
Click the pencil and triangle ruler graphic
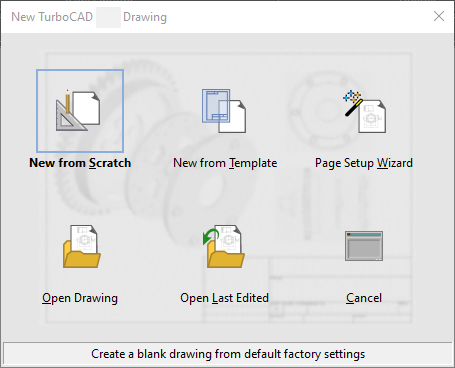tap(69, 111)
